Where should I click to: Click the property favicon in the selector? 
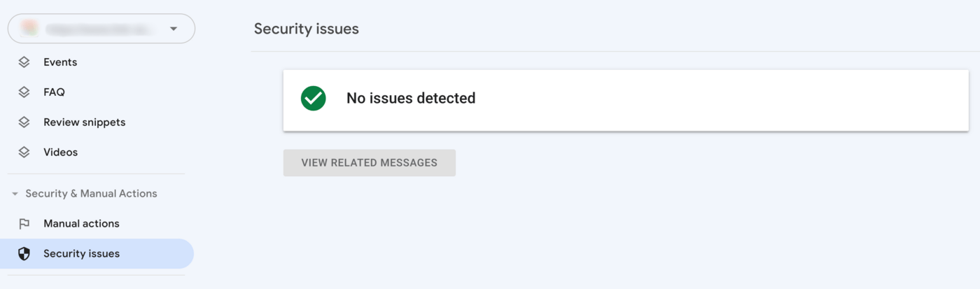tap(29, 29)
